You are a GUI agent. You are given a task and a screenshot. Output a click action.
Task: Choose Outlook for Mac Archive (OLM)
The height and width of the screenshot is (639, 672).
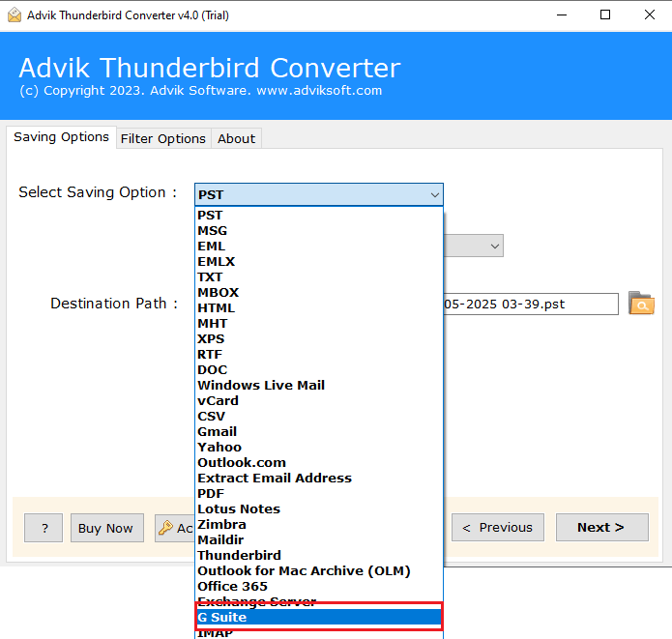tap(319, 571)
